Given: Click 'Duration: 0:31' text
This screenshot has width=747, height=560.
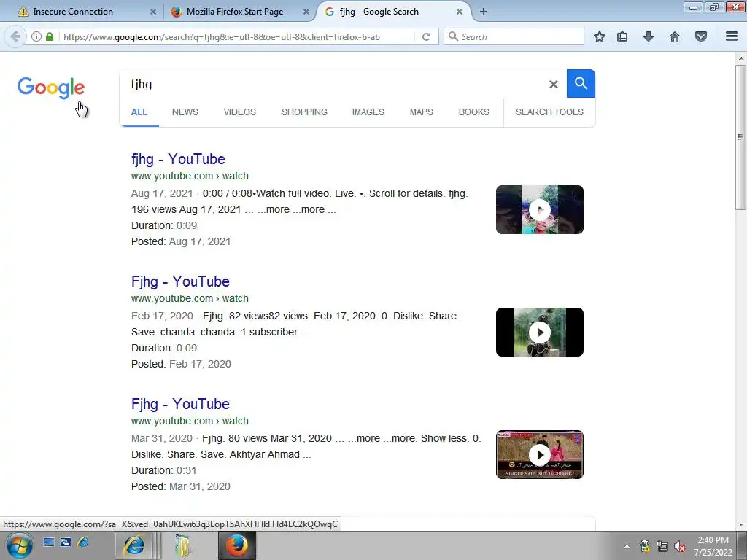Looking at the screenshot, I should [164, 470].
